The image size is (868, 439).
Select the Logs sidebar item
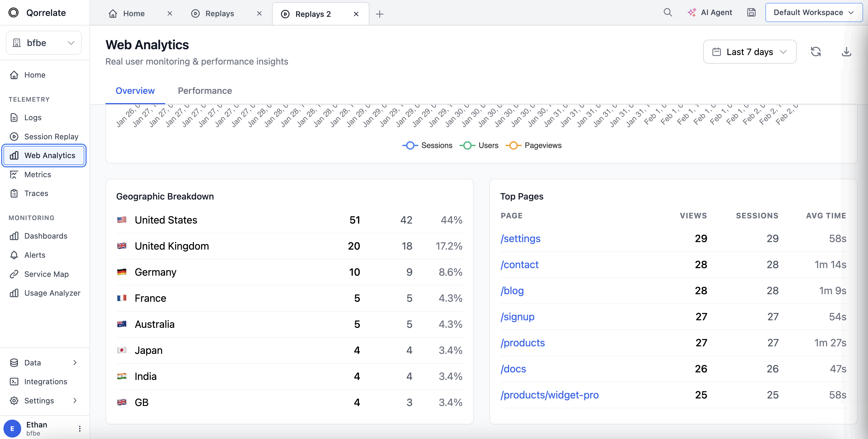click(33, 117)
